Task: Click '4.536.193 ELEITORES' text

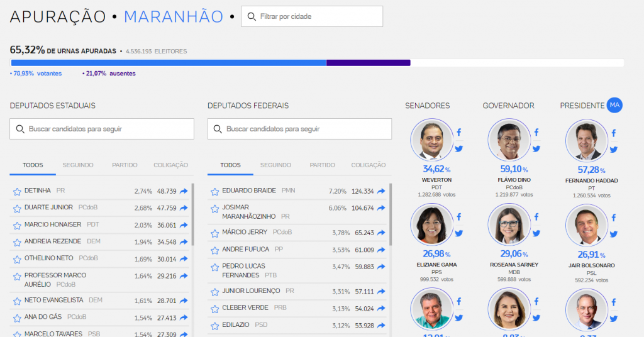Action: (156, 52)
